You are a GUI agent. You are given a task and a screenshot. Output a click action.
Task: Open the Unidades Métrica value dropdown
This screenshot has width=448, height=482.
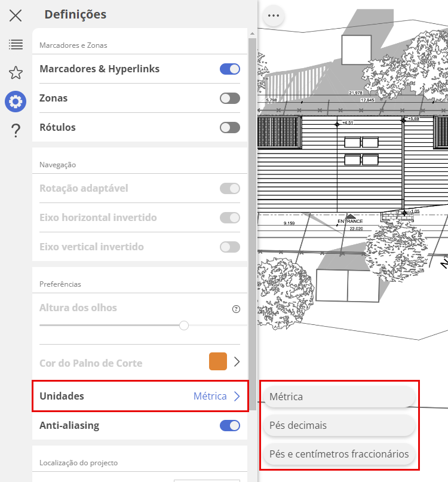[x=210, y=396]
